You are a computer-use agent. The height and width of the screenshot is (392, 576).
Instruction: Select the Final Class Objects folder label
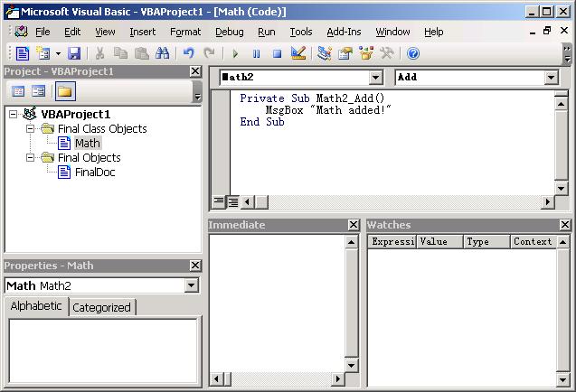point(102,128)
